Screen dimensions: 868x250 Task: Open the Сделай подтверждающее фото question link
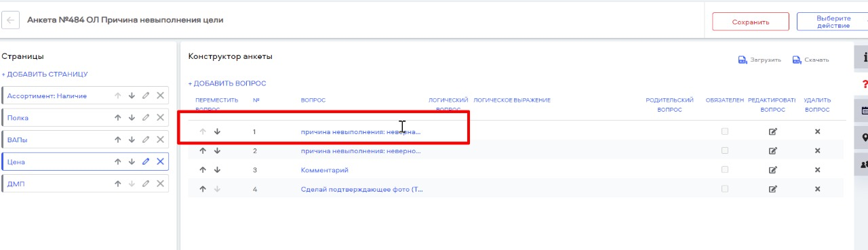tap(361, 189)
